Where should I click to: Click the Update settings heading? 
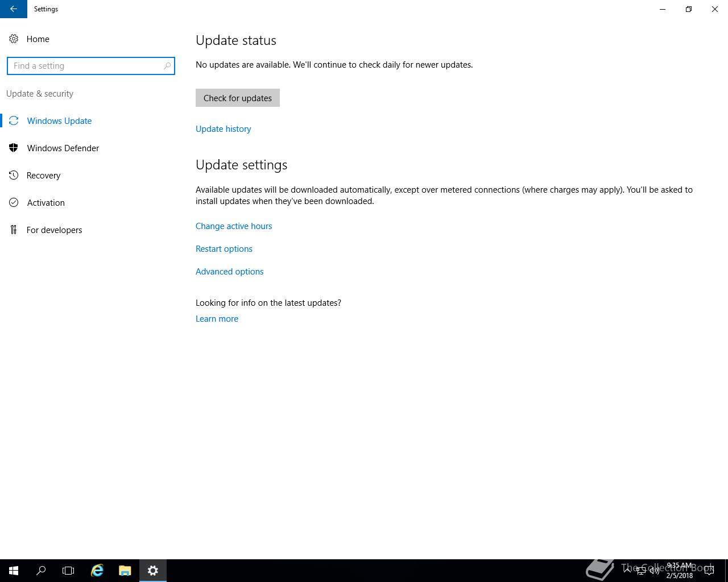tap(242, 165)
